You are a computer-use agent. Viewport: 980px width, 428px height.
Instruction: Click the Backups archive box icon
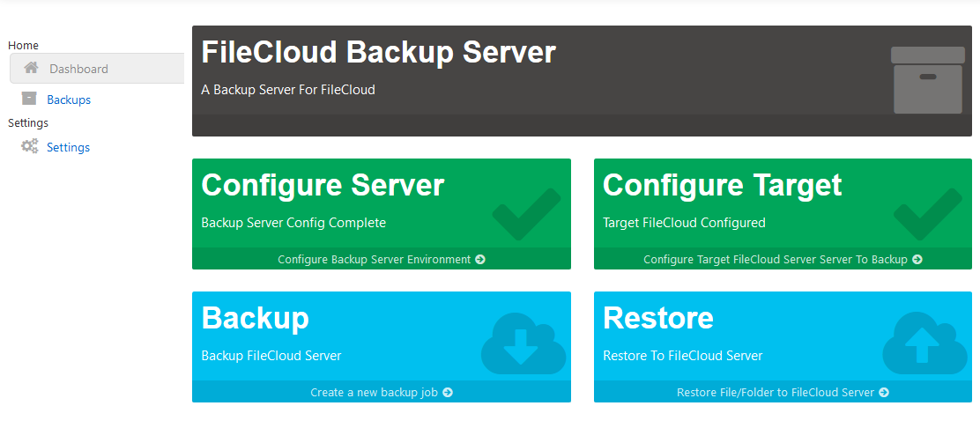click(29, 99)
